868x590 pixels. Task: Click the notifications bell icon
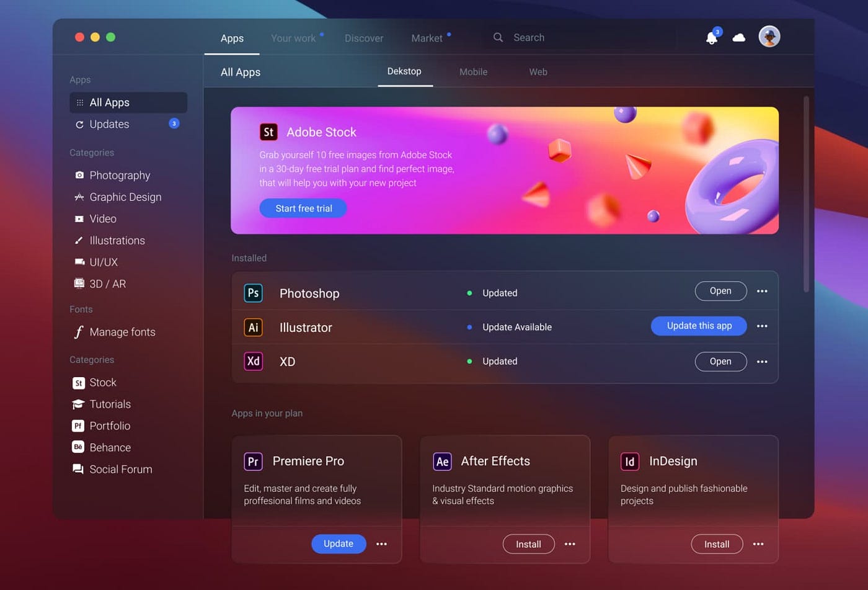tap(712, 38)
